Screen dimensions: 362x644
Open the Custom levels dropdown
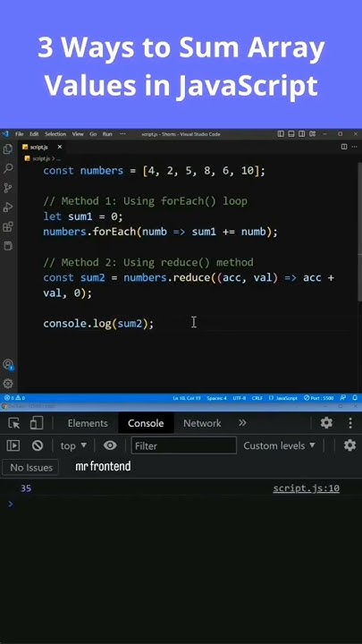(x=280, y=445)
